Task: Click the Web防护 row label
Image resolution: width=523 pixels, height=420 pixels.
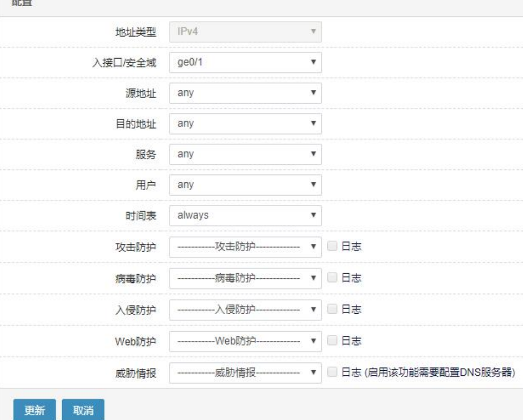Action: [x=135, y=341]
